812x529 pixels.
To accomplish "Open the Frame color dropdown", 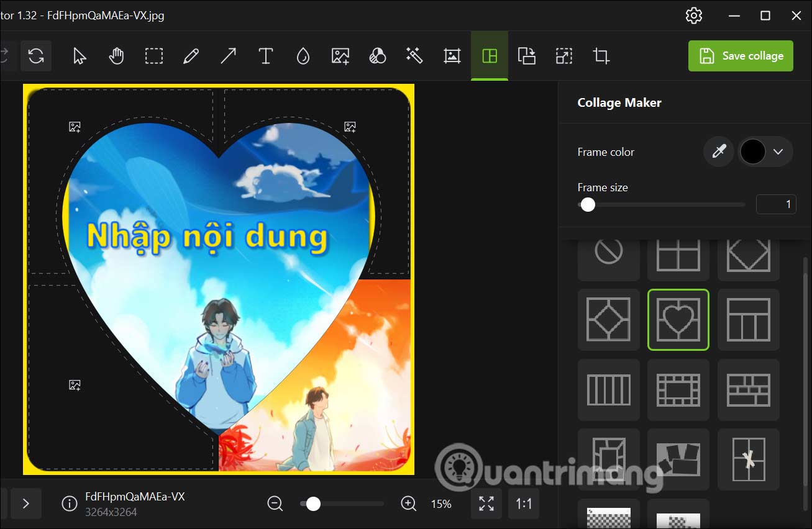I will 778,151.
